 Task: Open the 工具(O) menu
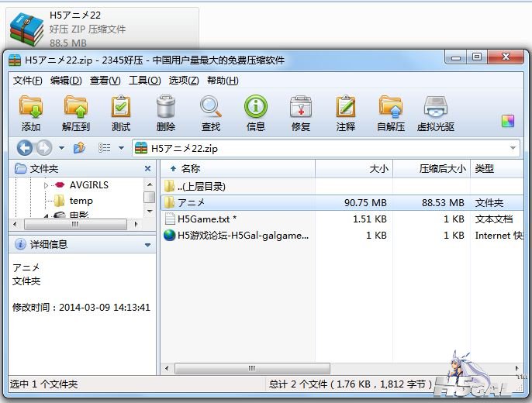point(144,81)
